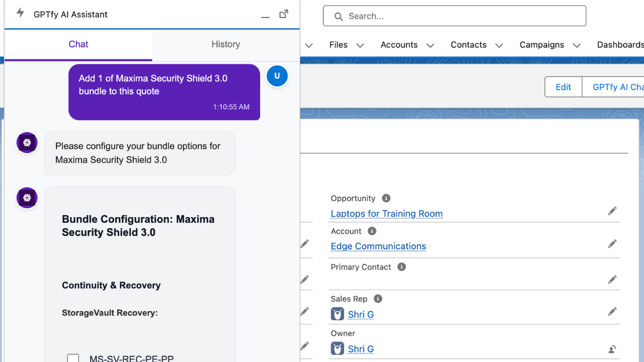Click the GPTfy lightning bolt header icon
The width and height of the screenshot is (644, 362).
pos(20,14)
